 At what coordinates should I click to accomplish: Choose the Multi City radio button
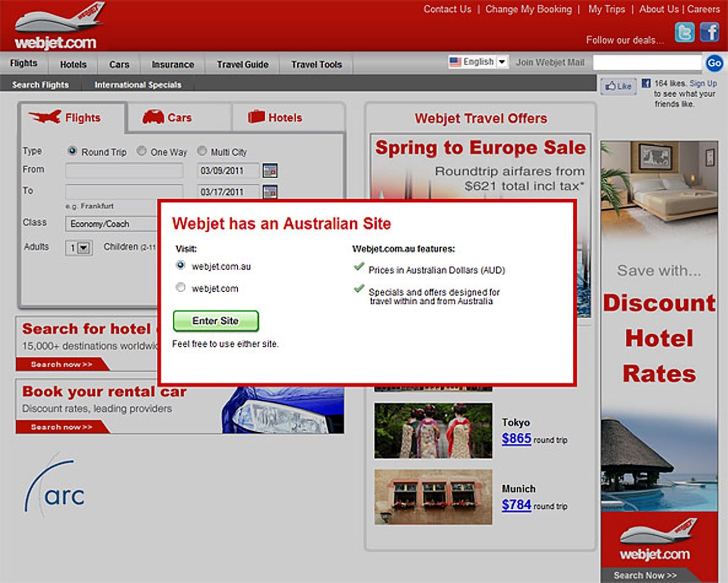pos(202,151)
